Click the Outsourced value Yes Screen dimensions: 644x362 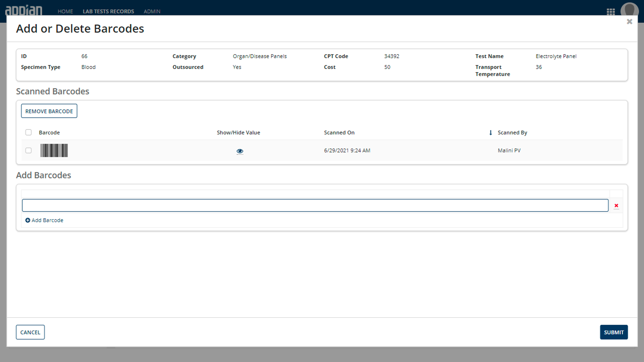pyautogui.click(x=237, y=67)
